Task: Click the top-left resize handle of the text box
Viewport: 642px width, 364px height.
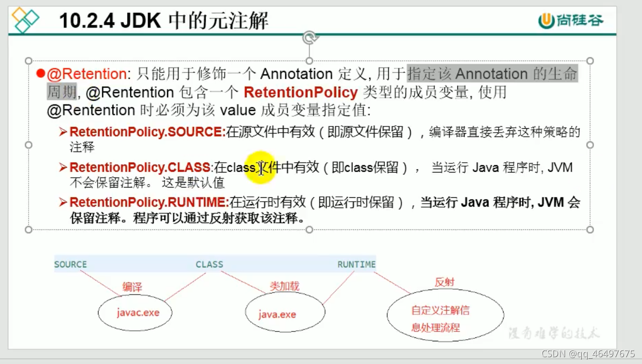Action: tap(29, 61)
